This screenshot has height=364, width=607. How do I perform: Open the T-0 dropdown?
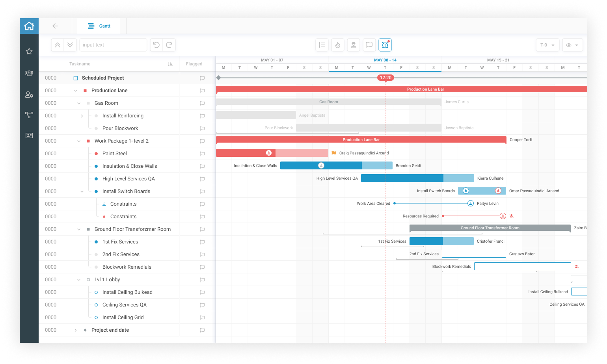547,45
